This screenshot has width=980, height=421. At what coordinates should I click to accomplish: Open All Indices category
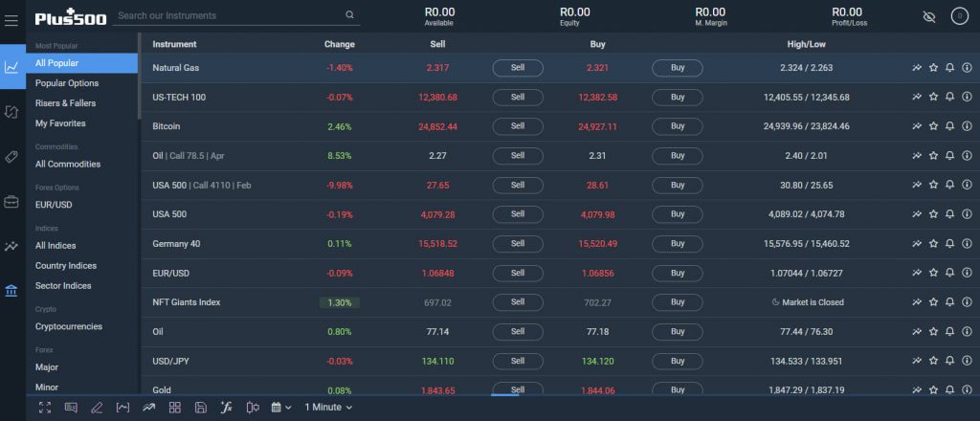coord(56,246)
